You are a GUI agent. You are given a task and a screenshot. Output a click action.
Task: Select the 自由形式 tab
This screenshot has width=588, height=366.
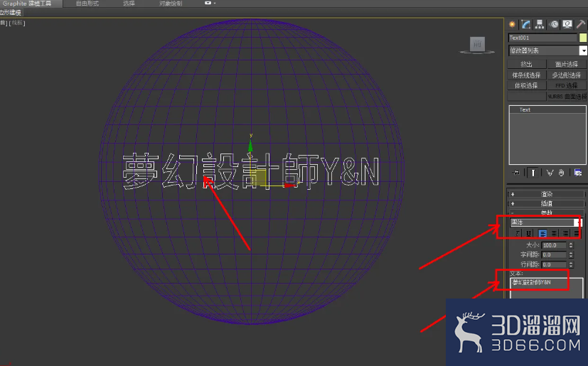point(87,4)
